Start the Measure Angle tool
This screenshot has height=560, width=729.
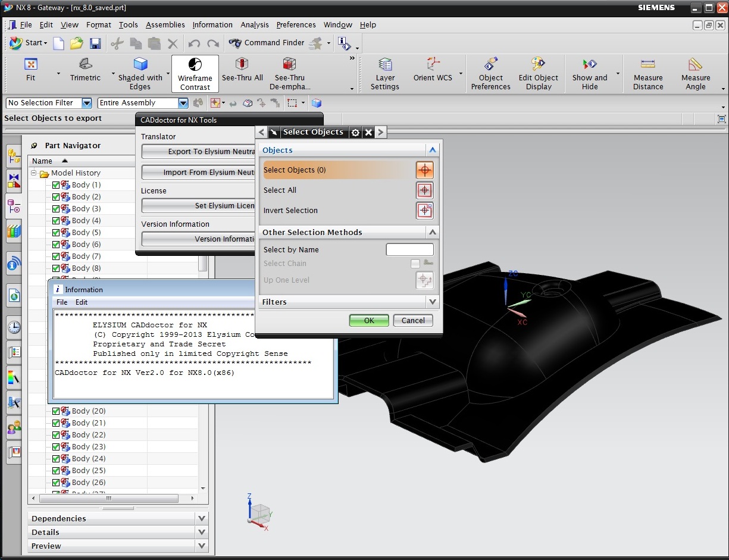click(x=696, y=74)
